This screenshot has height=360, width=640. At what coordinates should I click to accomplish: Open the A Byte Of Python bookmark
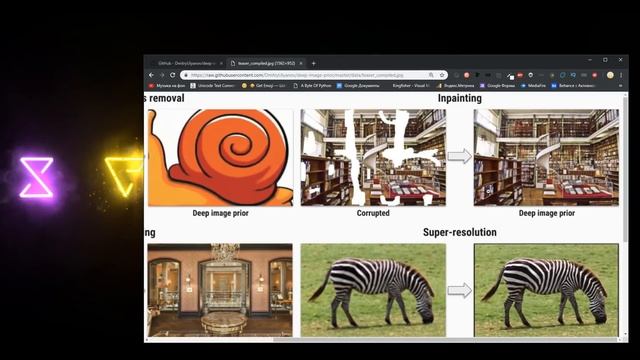tap(312, 86)
